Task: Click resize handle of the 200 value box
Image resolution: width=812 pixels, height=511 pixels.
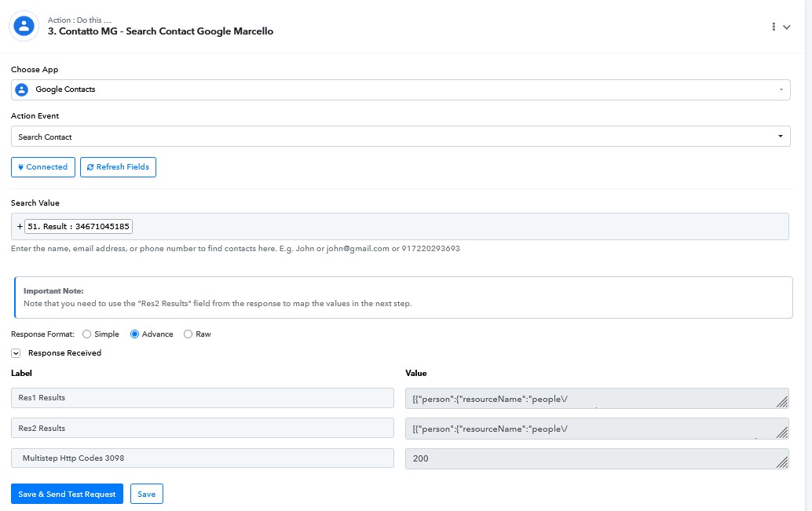Action: [782, 463]
